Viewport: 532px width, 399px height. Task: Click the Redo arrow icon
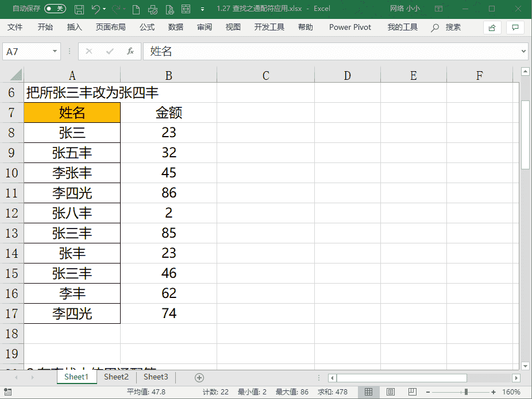point(117,9)
